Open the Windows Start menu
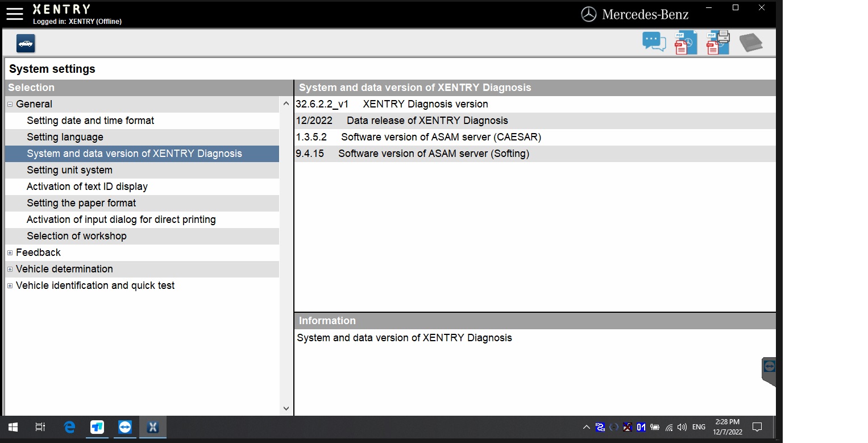Viewport: 868px width, 443px height. point(13,427)
